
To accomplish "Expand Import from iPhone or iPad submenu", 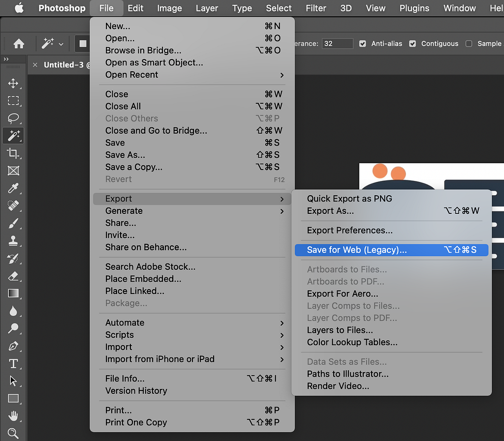I will [192, 359].
